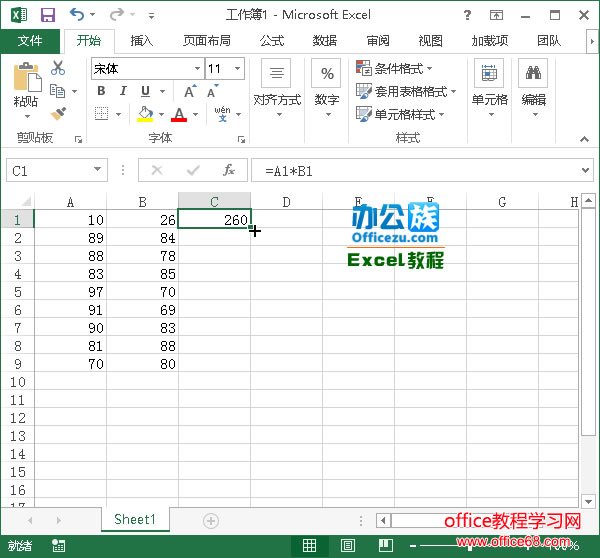600x558 pixels.
Task: Click the Cut scissors icon
Action: click(58, 68)
